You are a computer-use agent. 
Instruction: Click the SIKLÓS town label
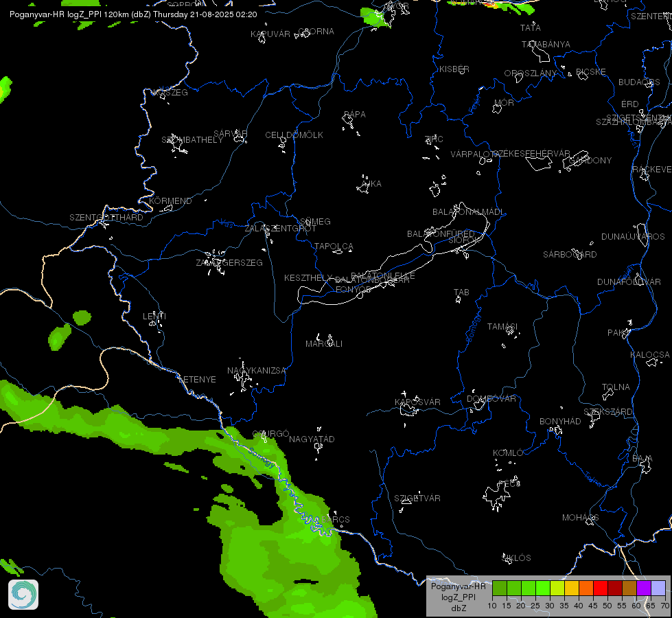coord(516,558)
